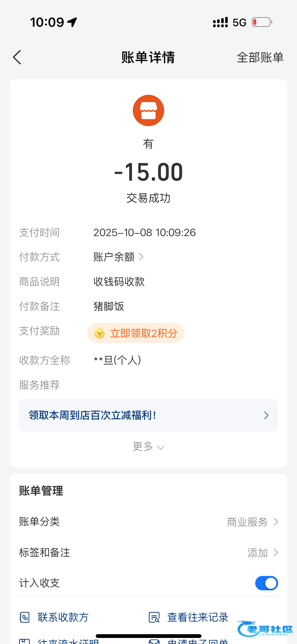
Task: Tap the contact payee phone icon
Action: (x=25, y=617)
